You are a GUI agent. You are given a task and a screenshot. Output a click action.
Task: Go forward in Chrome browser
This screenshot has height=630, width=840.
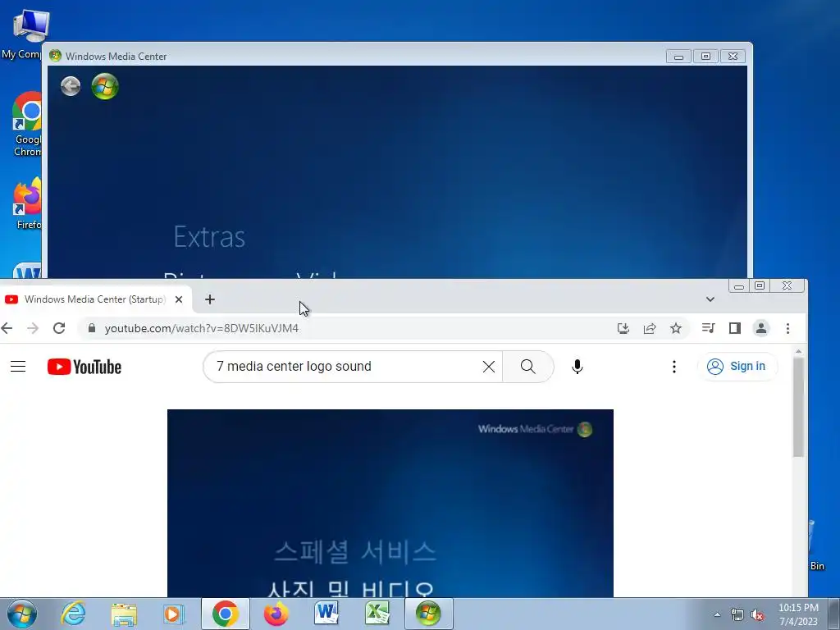tap(33, 328)
